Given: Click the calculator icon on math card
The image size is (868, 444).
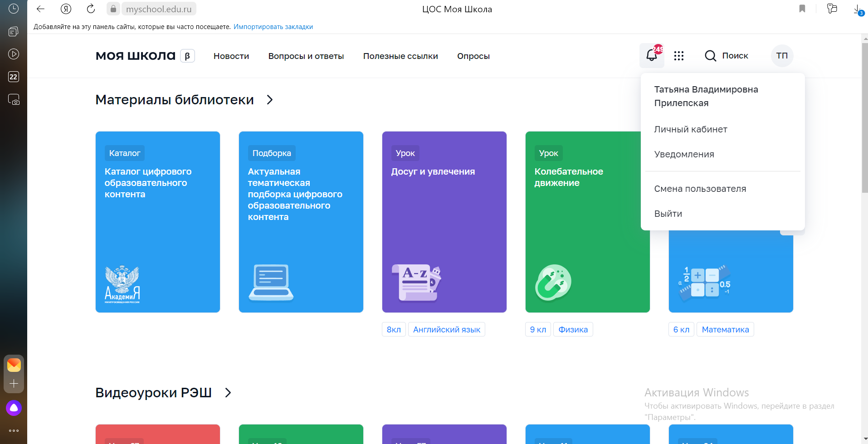Looking at the screenshot, I should tap(705, 283).
